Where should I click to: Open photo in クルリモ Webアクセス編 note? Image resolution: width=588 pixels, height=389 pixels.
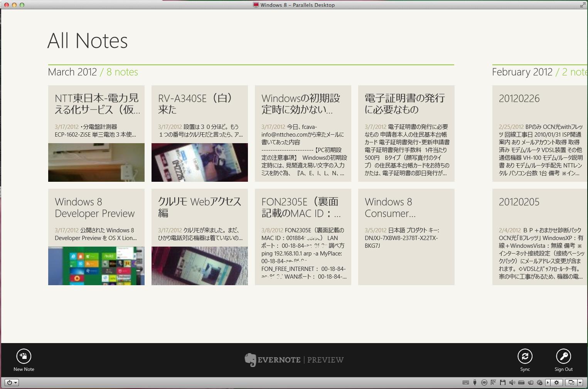click(x=200, y=266)
